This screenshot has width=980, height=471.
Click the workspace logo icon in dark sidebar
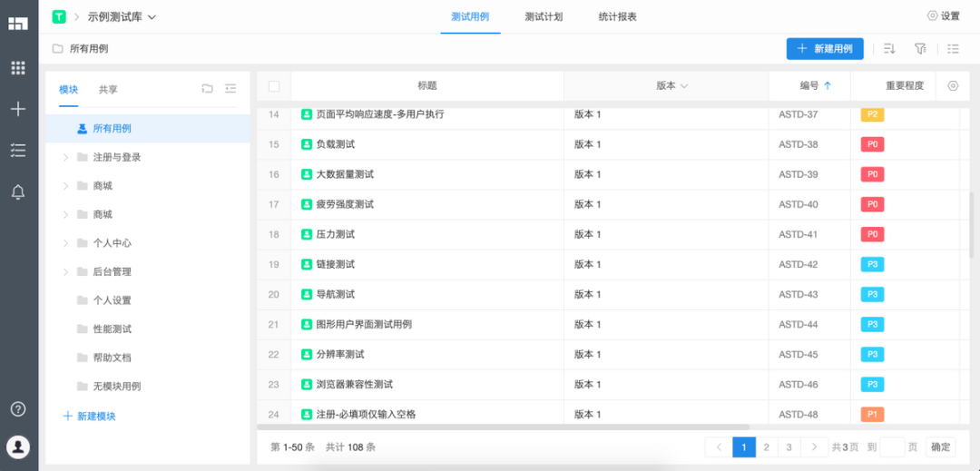(x=18, y=23)
